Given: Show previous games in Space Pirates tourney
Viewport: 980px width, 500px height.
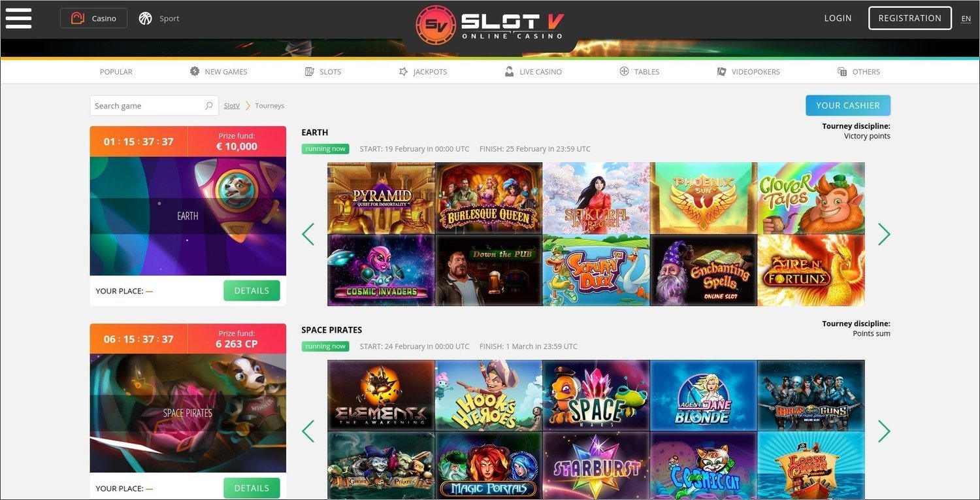Looking at the screenshot, I should point(308,431).
